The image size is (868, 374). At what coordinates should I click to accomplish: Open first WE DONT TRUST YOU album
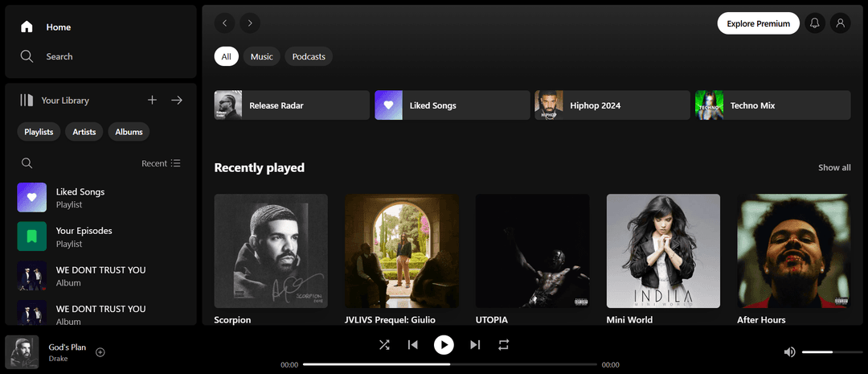point(100,276)
